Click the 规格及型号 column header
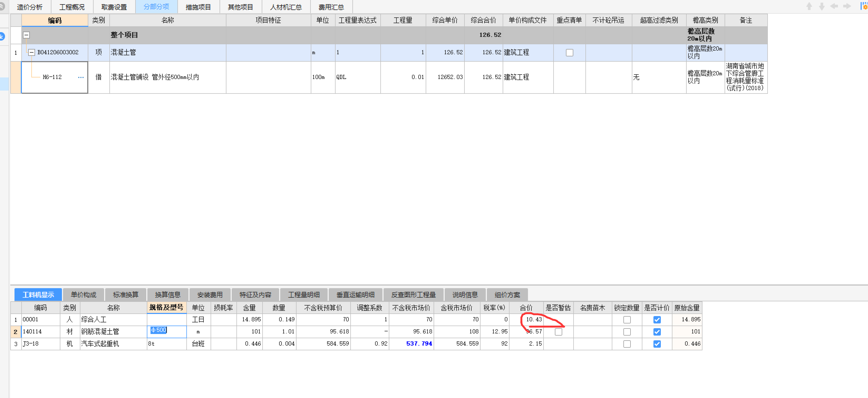This screenshot has height=398, width=868. click(x=166, y=307)
